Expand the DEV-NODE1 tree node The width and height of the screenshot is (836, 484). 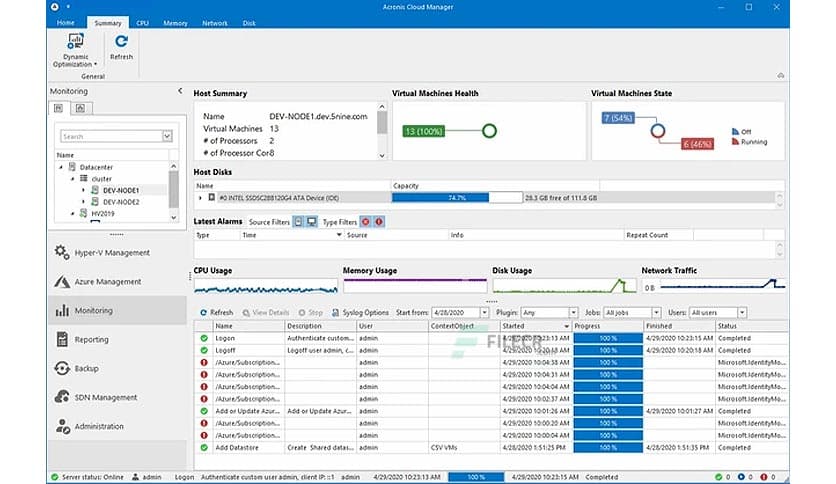[x=83, y=190]
